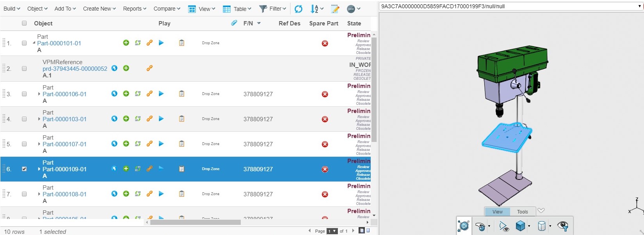
Task: Click the eye with filter icon
Action: coord(563,226)
